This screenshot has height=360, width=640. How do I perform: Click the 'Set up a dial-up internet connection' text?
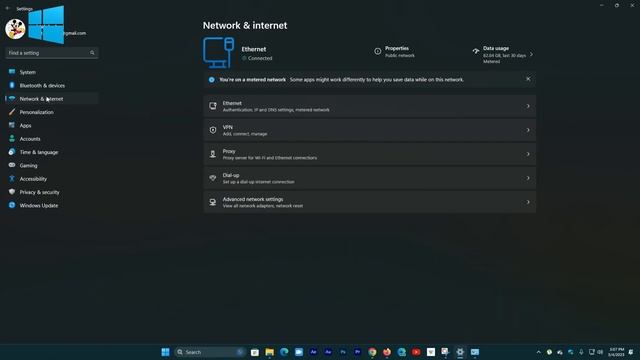(258, 182)
